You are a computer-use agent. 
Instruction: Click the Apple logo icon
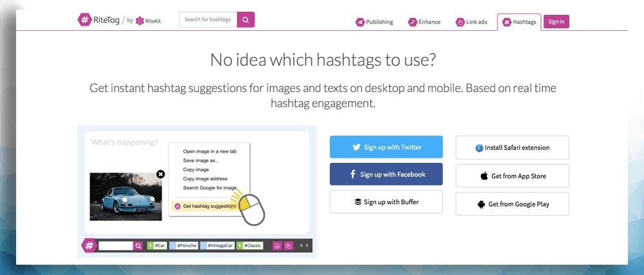[x=484, y=176]
